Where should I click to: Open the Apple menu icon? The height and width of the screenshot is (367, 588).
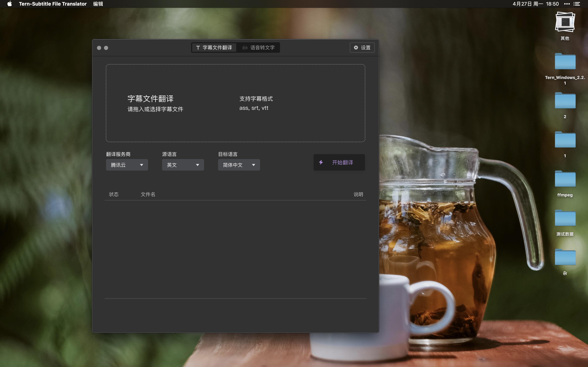tap(9, 4)
